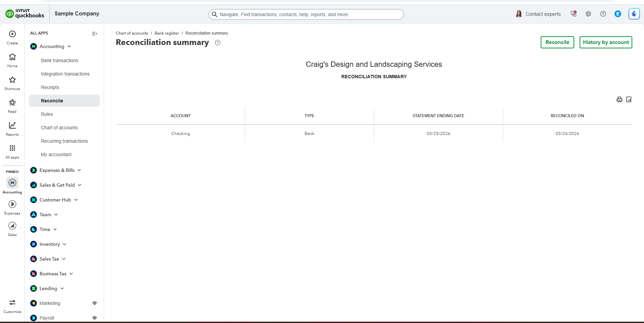Click the Create plus icon
This screenshot has height=323, width=644.
click(x=12, y=34)
